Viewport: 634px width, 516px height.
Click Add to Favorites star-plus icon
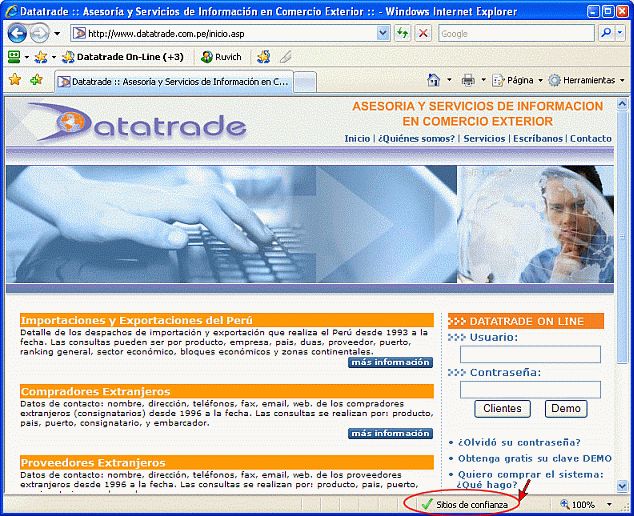tap(36, 80)
